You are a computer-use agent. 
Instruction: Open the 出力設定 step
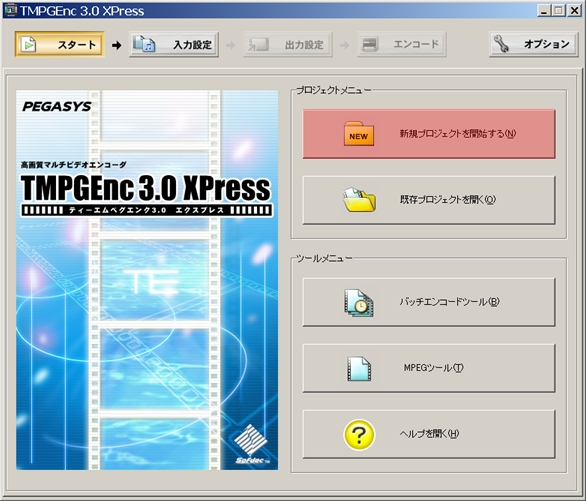pyautogui.click(x=288, y=44)
